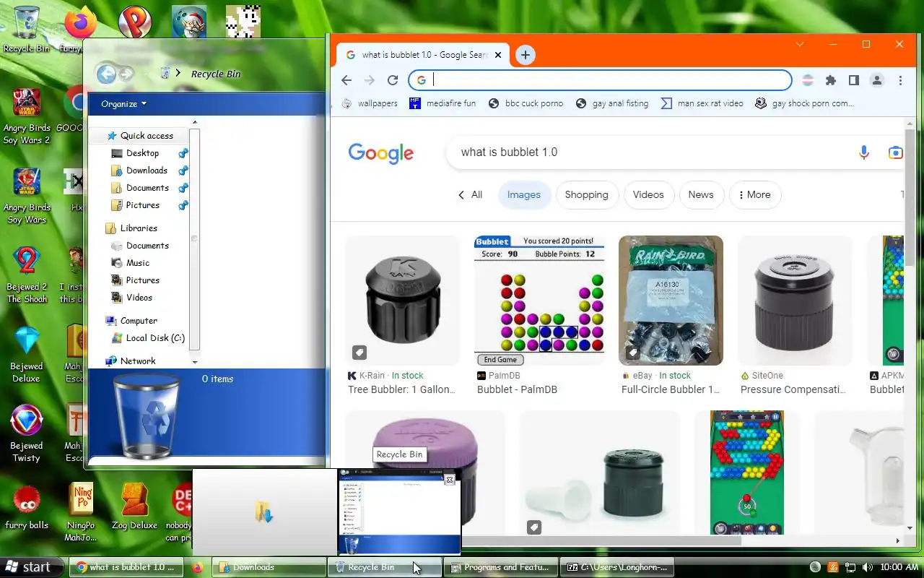Go back in Chrome browser
924x578 pixels.
pos(346,80)
